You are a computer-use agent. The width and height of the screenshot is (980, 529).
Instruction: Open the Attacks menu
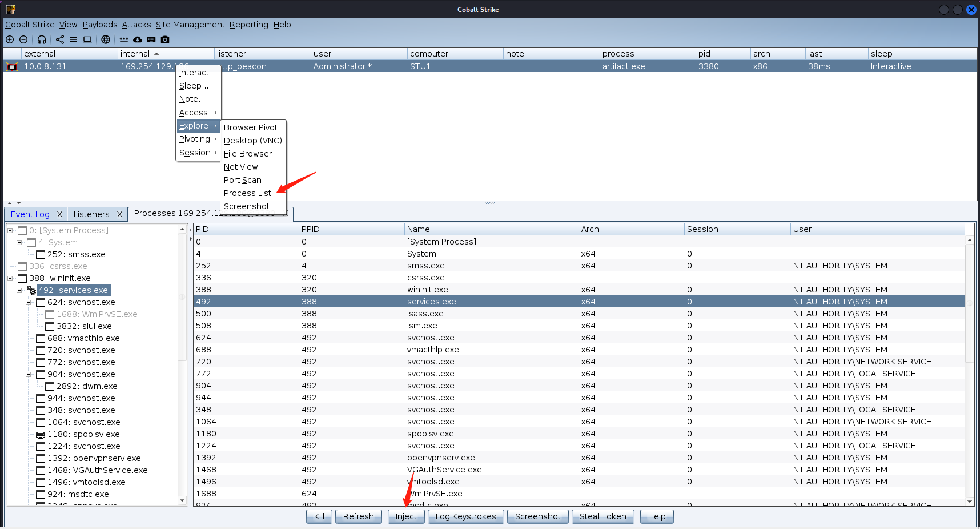[136, 25]
